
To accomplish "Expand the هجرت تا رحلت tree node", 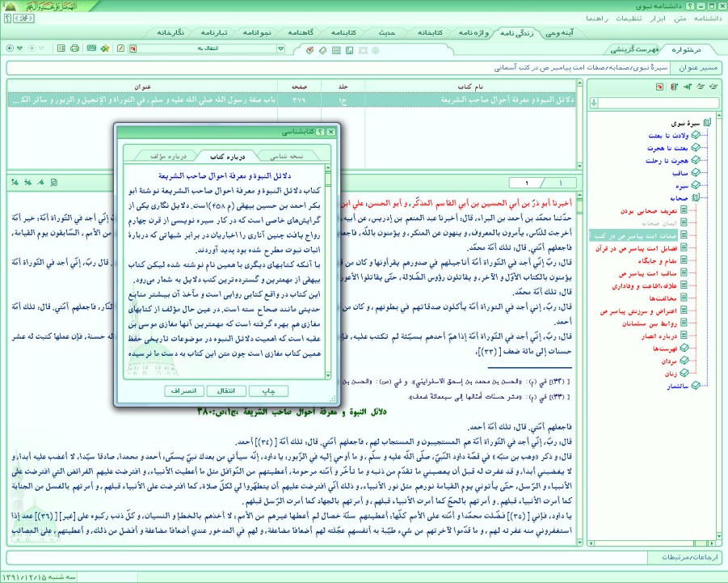I will (696, 160).
